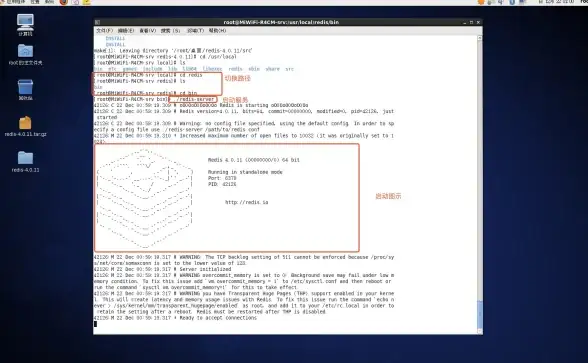
Task: Click the 'libexec' entry in directory listing
Action: tap(212, 69)
